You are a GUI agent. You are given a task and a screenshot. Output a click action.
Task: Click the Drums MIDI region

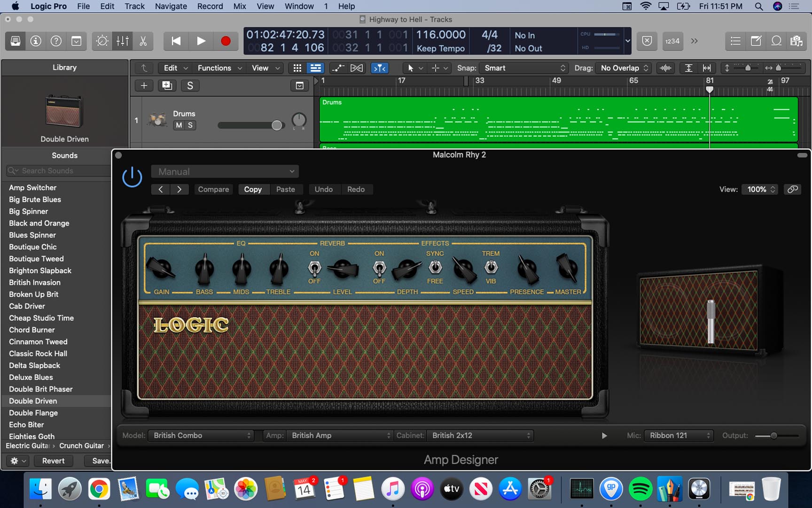[559, 119]
